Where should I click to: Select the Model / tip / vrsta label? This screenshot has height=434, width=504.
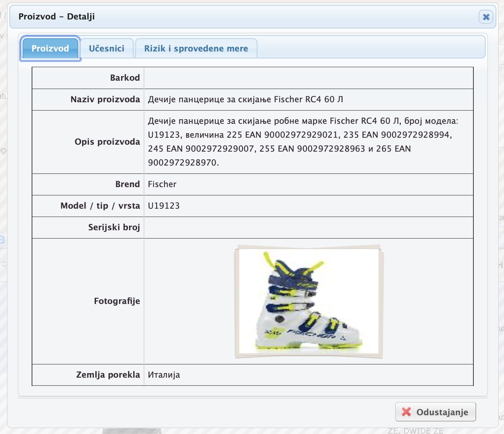point(100,206)
